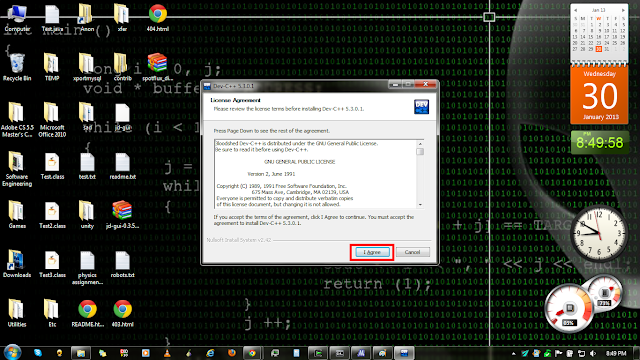Select the xportmysql folder
Image resolution: width=640 pixels, height=360 pixels.
click(x=87, y=67)
